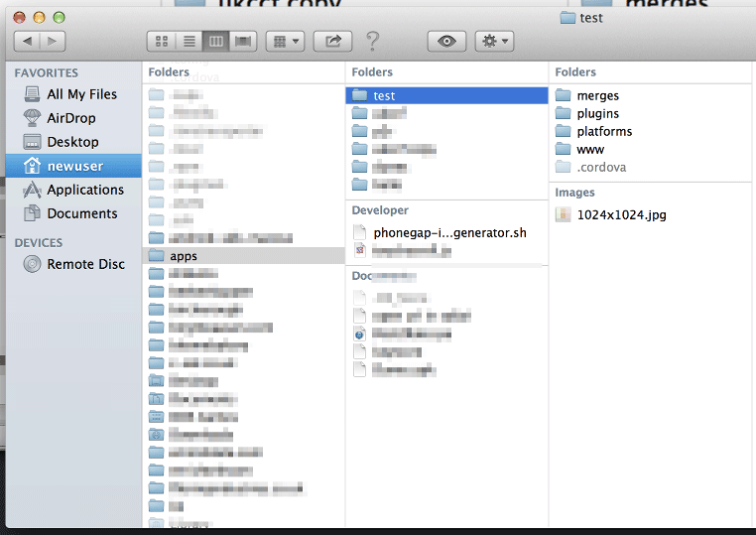Click the Quick Look eye button

[446, 41]
